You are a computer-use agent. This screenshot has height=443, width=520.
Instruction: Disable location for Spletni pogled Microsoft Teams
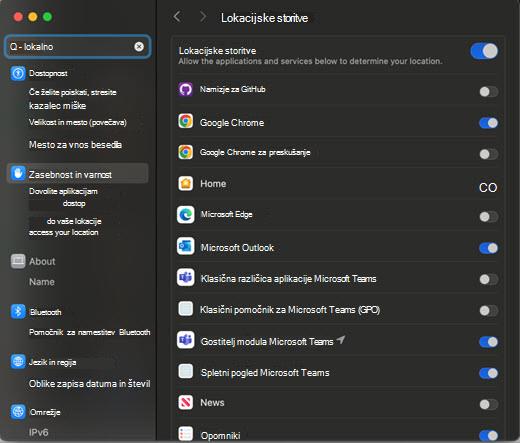coord(489,373)
